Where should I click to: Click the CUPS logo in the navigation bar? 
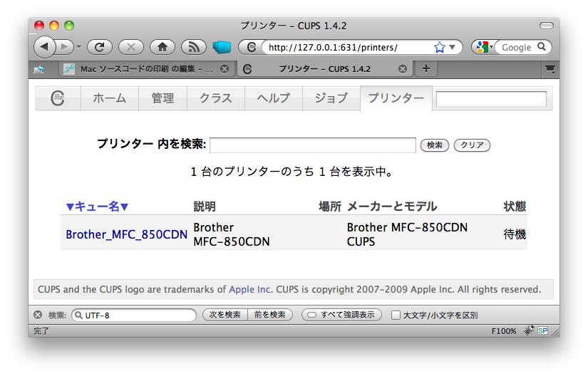[x=58, y=98]
